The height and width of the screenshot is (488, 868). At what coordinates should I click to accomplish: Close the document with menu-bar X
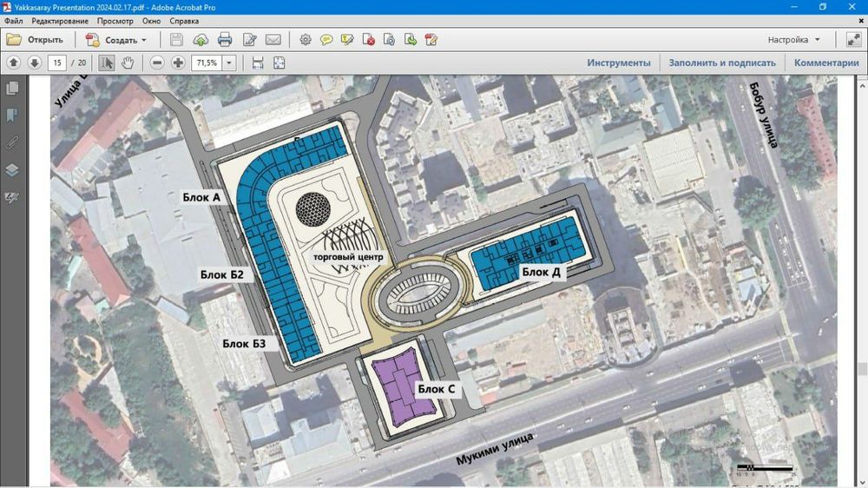tap(861, 21)
